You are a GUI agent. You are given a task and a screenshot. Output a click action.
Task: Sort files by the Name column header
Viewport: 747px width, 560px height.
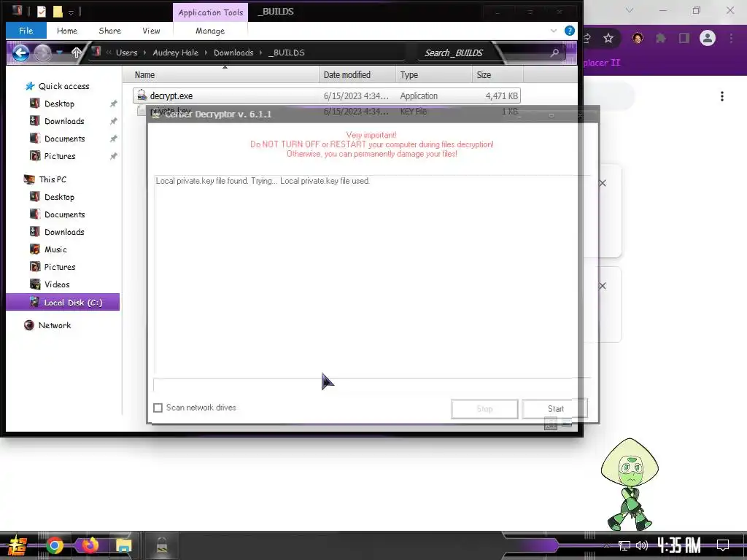(220, 75)
